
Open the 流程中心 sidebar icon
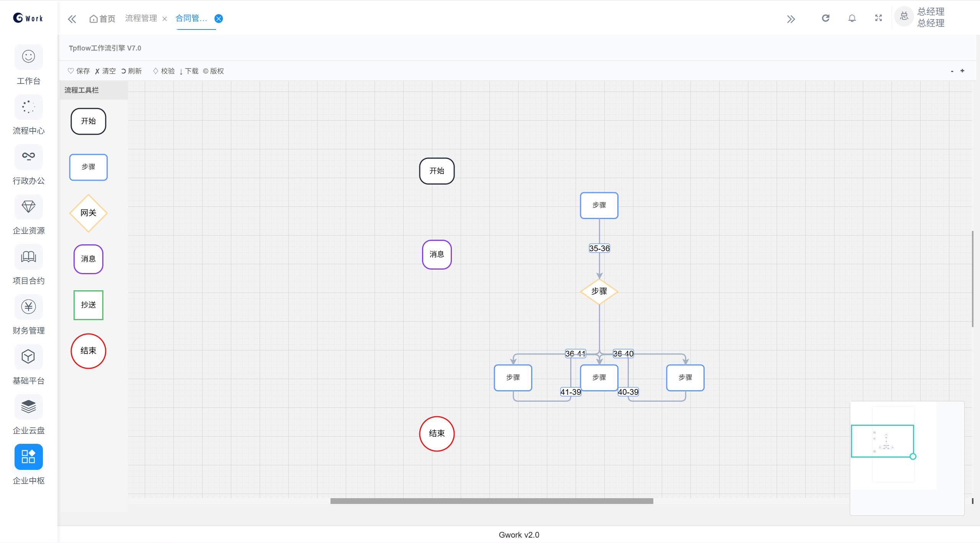tap(28, 107)
